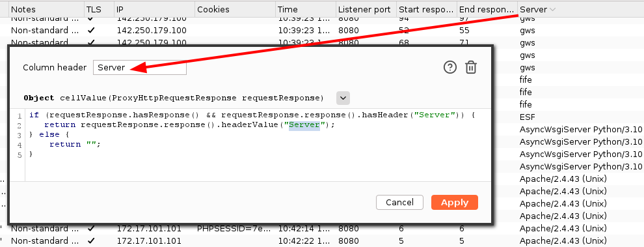This screenshot has width=644, height=247.
Task: Edit the Column header input field
Action: 140,68
